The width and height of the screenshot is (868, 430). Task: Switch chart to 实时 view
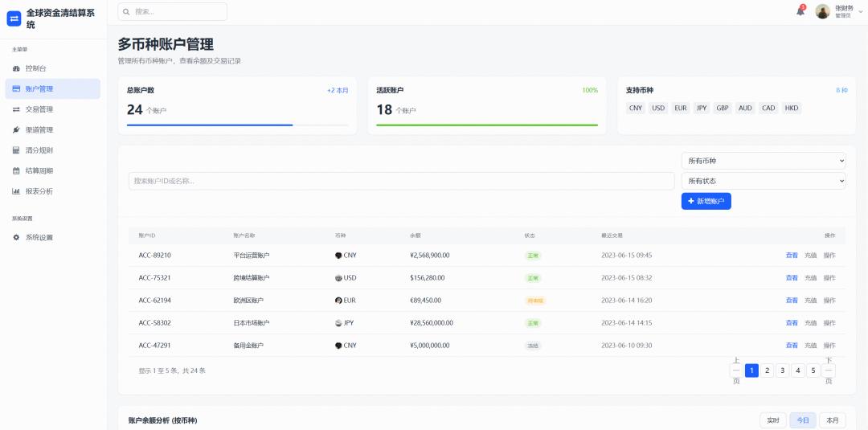(773, 420)
